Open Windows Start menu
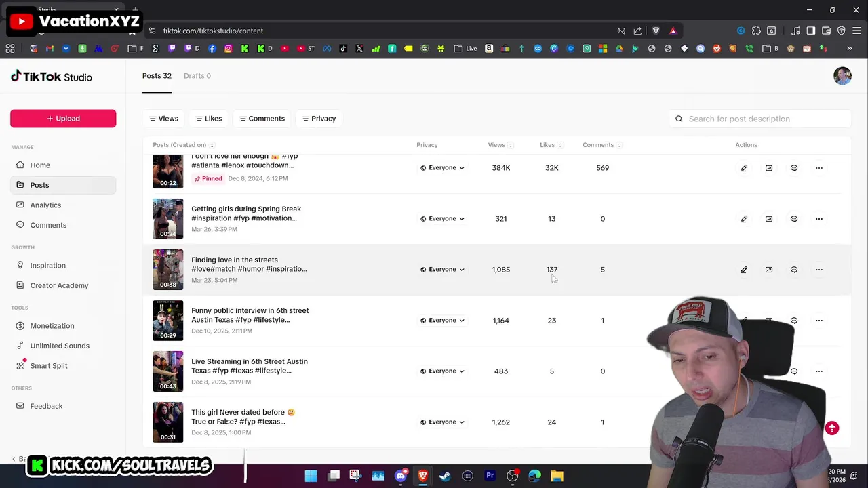This screenshot has width=868, height=488. [311, 476]
